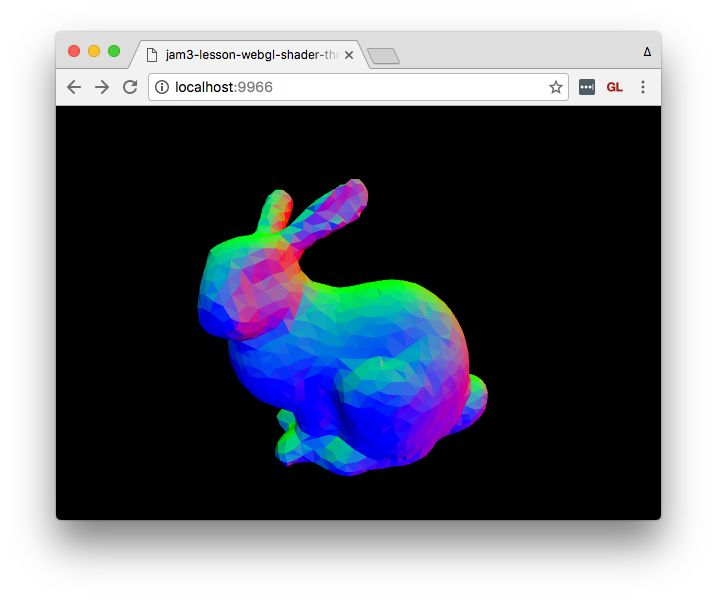Viewport: 717px width, 600px height.
Task: Open a new tab
Action: (x=383, y=56)
